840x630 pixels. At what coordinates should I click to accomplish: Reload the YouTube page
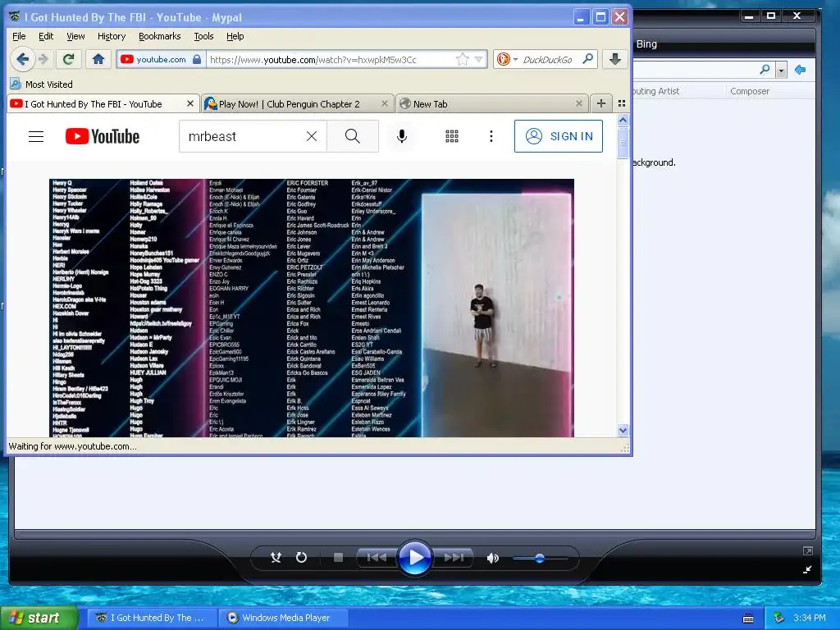69,59
